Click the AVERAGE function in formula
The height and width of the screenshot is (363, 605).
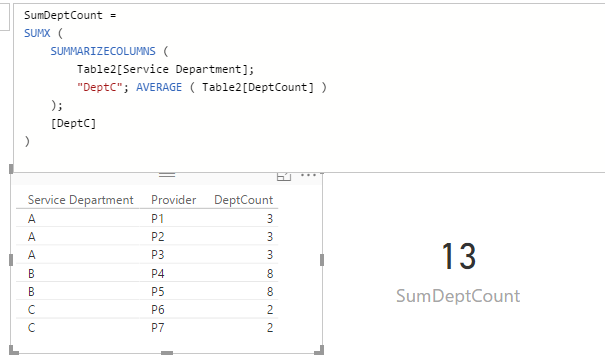point(159,87)
